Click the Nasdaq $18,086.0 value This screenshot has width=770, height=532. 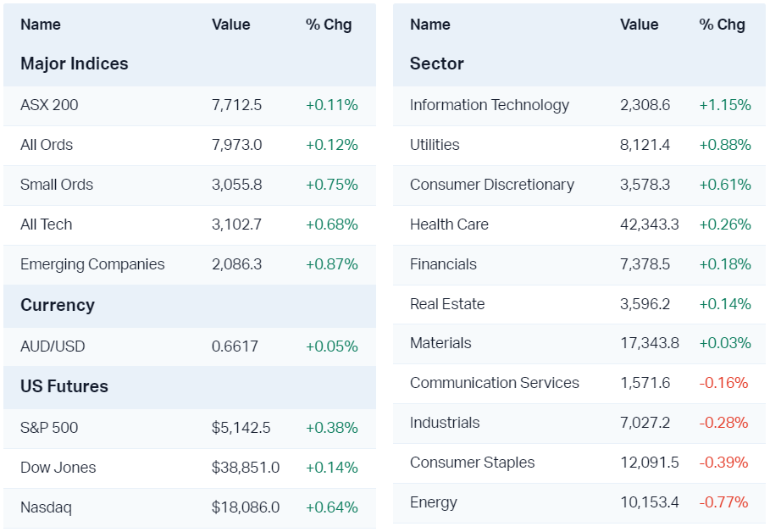[x=246, y=507]
